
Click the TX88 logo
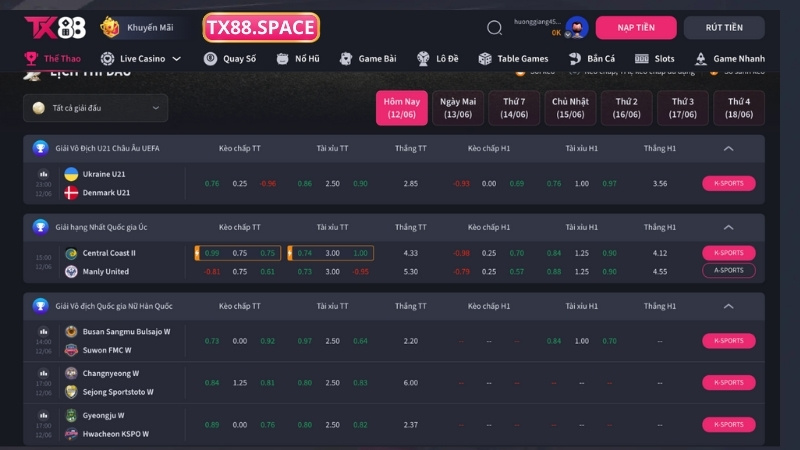pos(55,28)
